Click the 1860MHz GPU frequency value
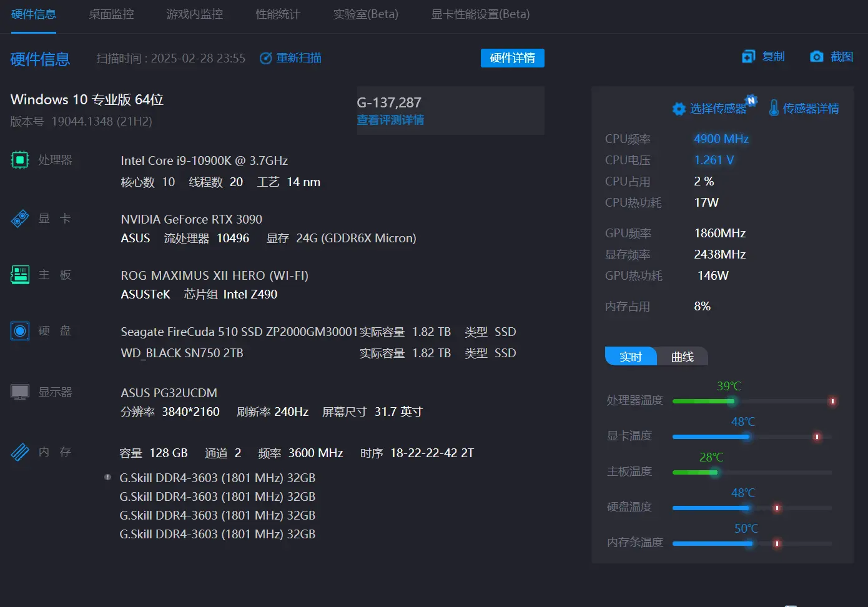 pyautogui.click(x=720, y=233)
